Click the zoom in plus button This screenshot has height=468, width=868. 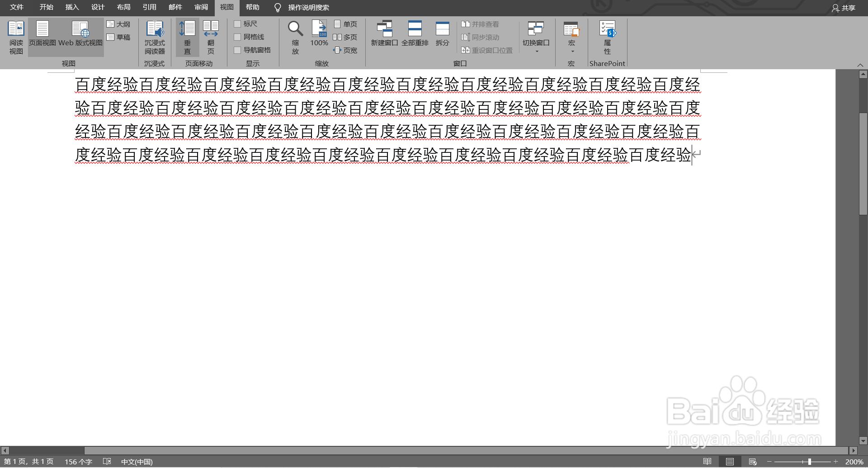(836, 462)
